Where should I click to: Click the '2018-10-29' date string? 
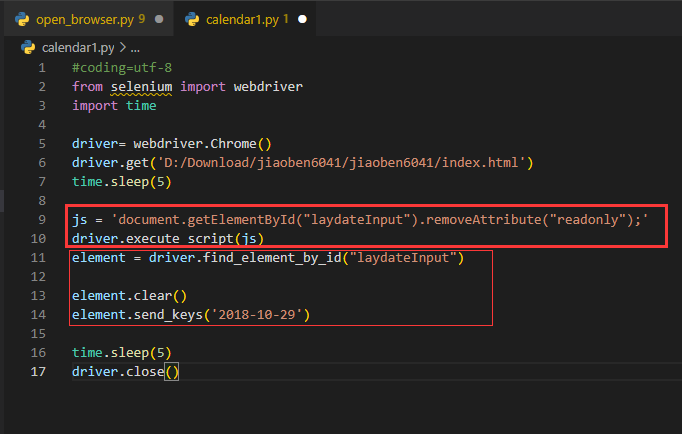point(257,315)
